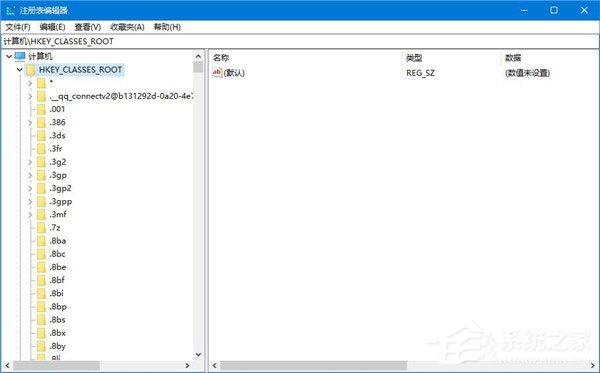Open the 帮助(H) menu
This screenshot has width=600, height=373.
pyautogui.click(x=167, y=27)
